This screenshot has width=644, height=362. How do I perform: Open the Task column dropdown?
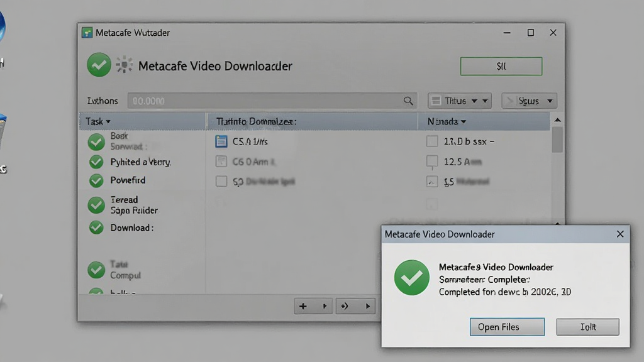pyautogui.click(x=108, y=122)
